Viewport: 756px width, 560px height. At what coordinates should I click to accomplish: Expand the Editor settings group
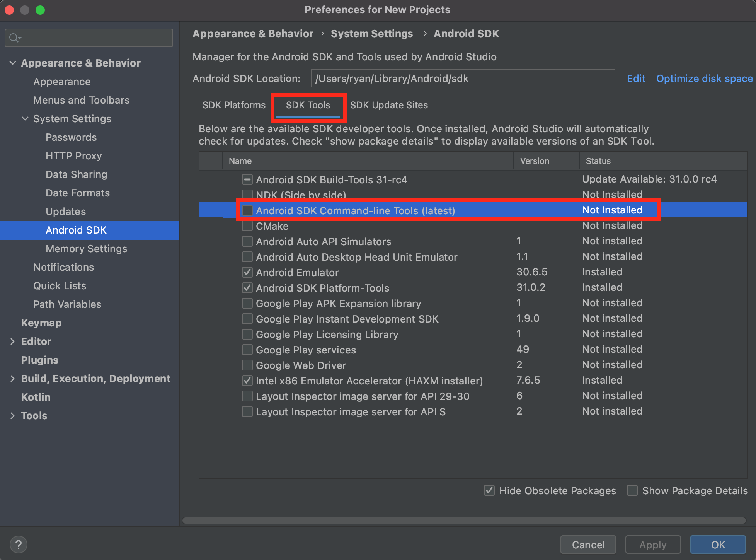pos(13,341)
